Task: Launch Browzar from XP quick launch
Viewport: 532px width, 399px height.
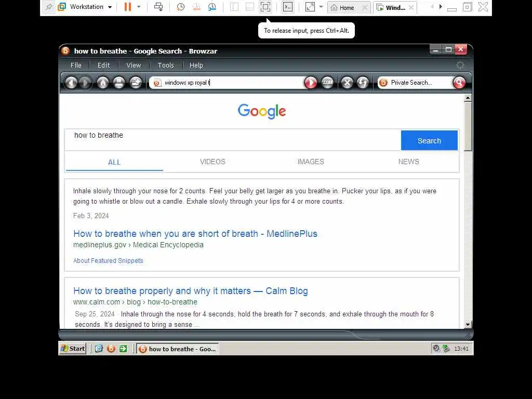Action: (x=111, y=349)
